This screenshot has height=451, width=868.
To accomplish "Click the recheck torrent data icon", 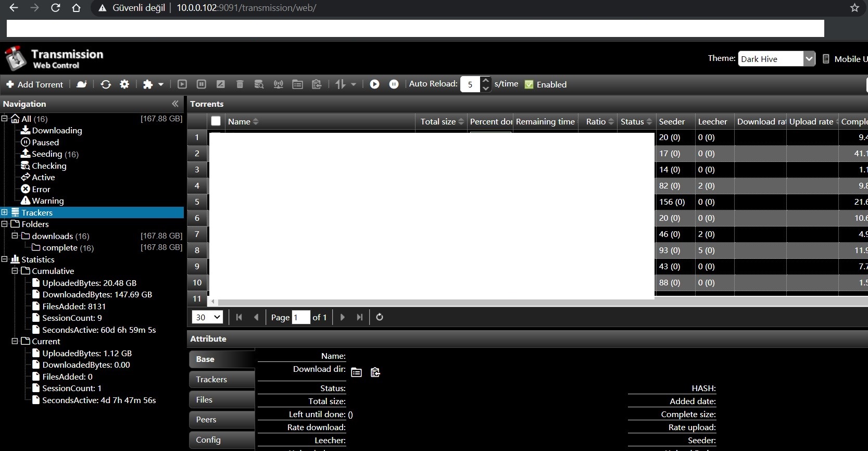I will click(x=259, y=84).
